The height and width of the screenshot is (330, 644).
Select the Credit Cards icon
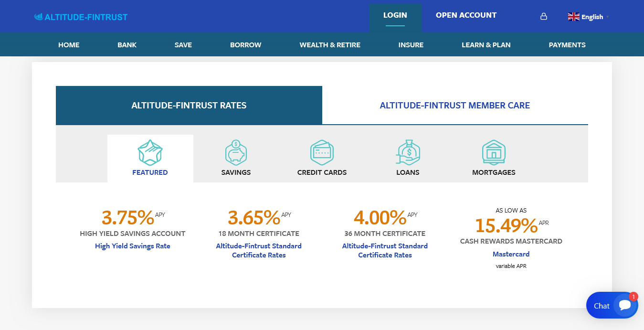[x=322, y=152]
